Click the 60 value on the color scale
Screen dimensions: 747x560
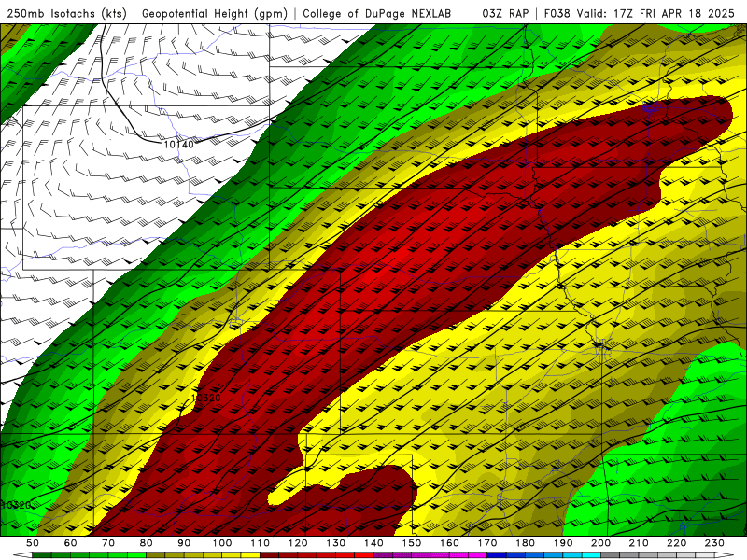click(70, 543)
